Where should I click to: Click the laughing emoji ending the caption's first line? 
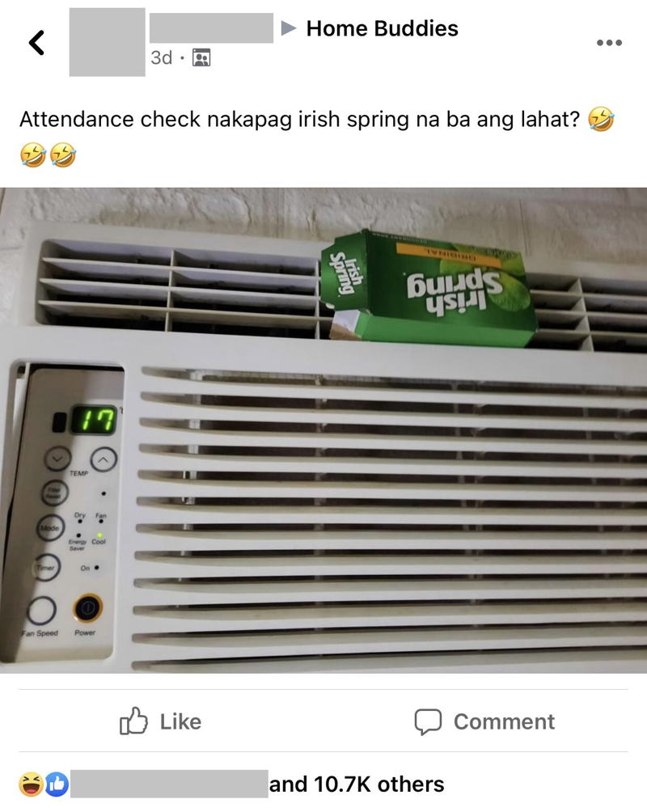[601, 119]
